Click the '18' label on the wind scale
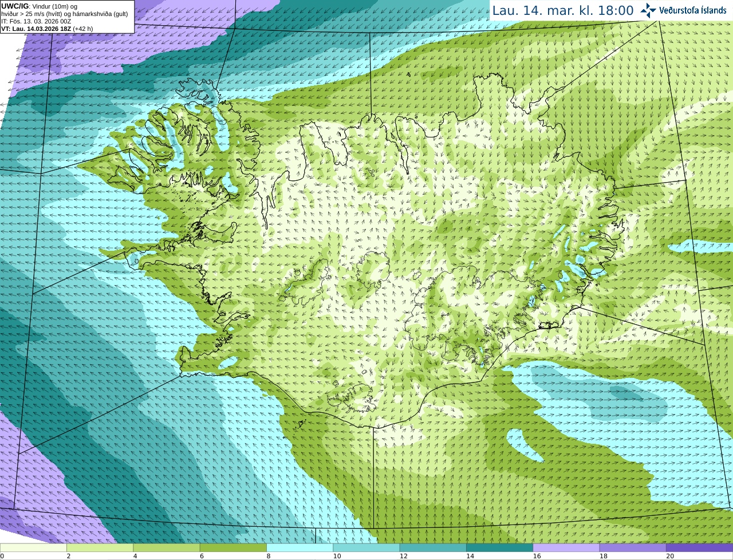 pos(603,556)
